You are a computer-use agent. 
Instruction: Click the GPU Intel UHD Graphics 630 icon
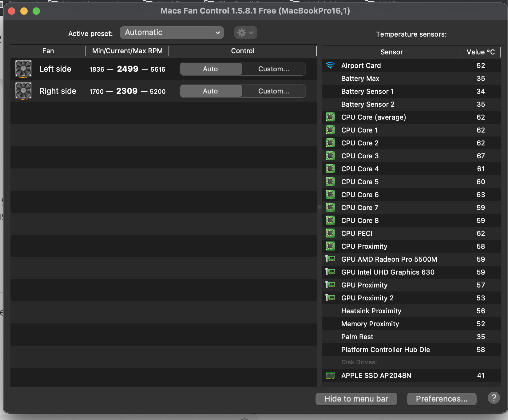tap(330, 272)
